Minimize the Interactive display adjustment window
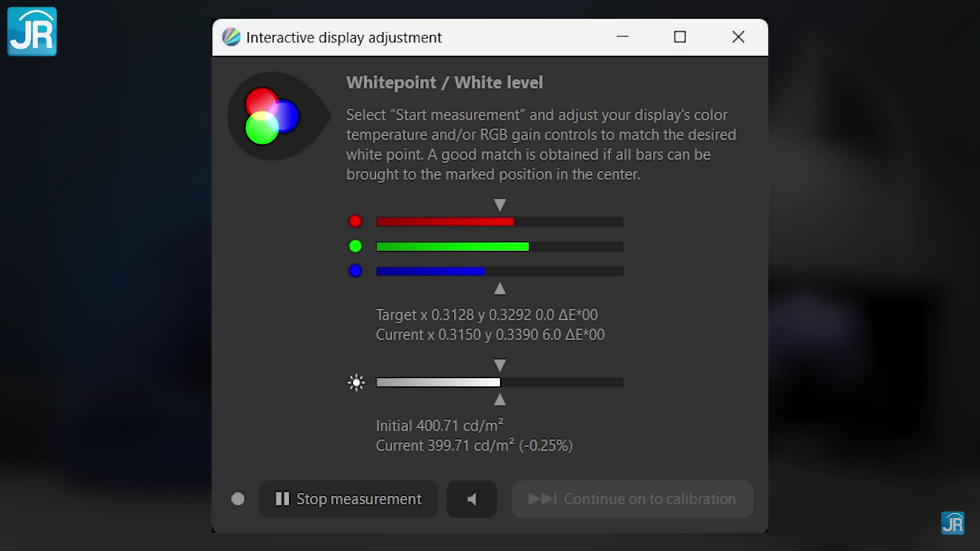Image resolution: width=980 pixels, height=551 pixels. pyautogui.click(x=622, y=37)
